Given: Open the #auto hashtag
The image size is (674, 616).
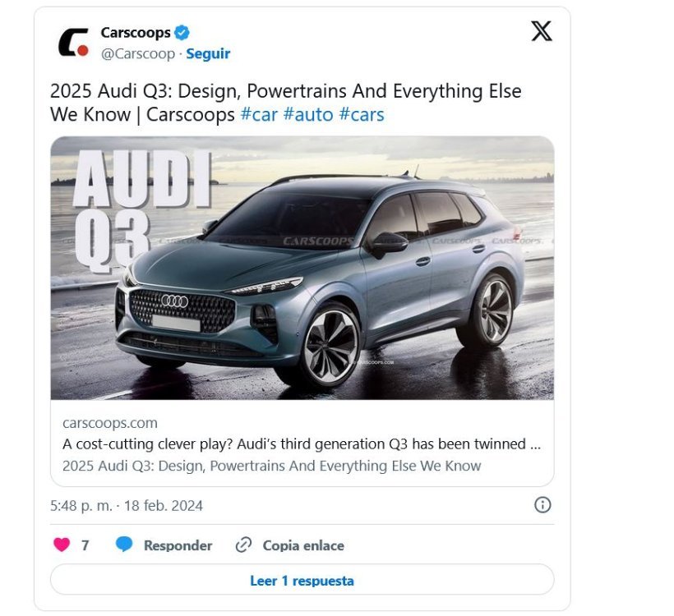Looking at the screenshot, I should coord(308,115).
